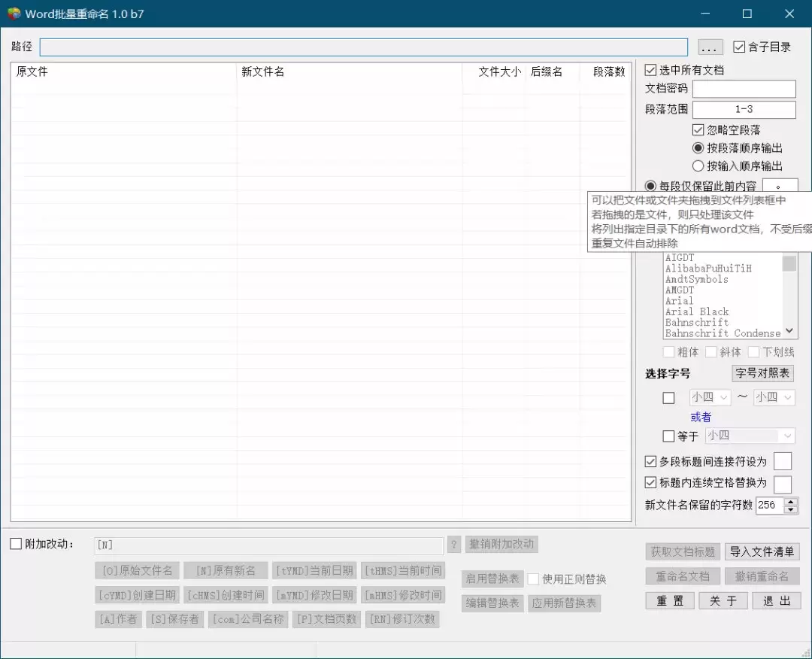Click the 重命名文档 button

point(683,576)
